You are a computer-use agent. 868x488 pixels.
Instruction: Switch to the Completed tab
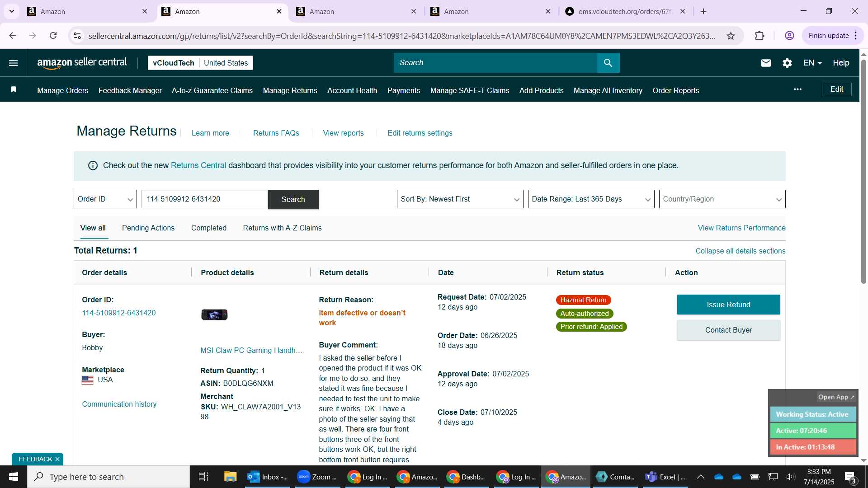click(209, 228)
